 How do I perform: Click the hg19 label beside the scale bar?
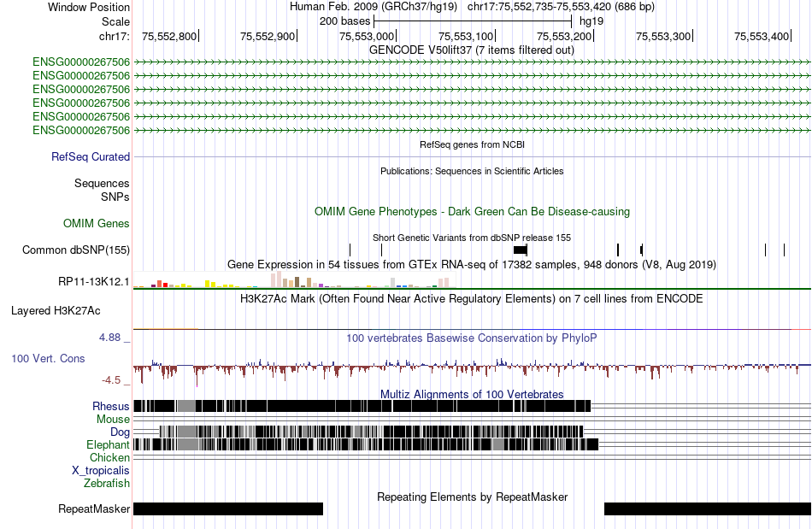[591, 21]
